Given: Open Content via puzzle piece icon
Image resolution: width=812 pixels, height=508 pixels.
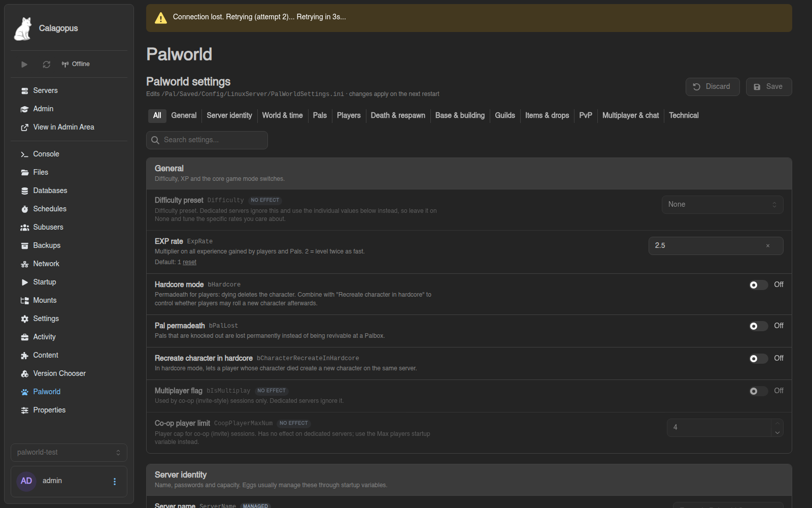Looking at the screenshot, I should click(x=24, y=355).
